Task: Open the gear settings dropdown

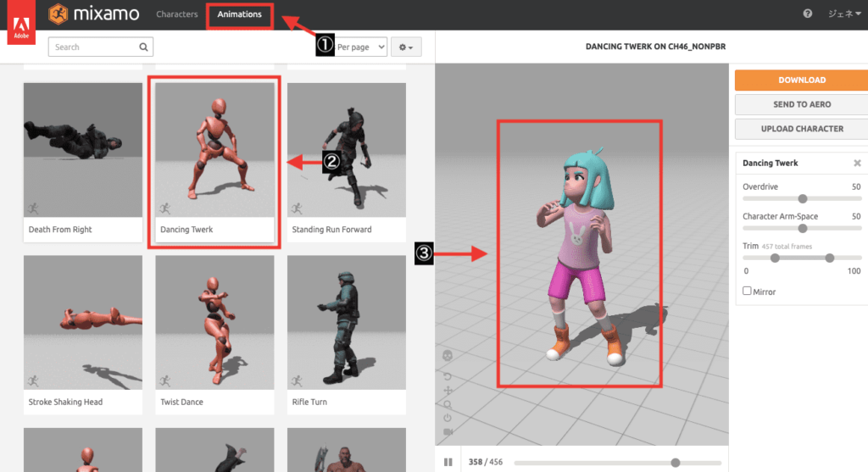Action: coord(406,47)
